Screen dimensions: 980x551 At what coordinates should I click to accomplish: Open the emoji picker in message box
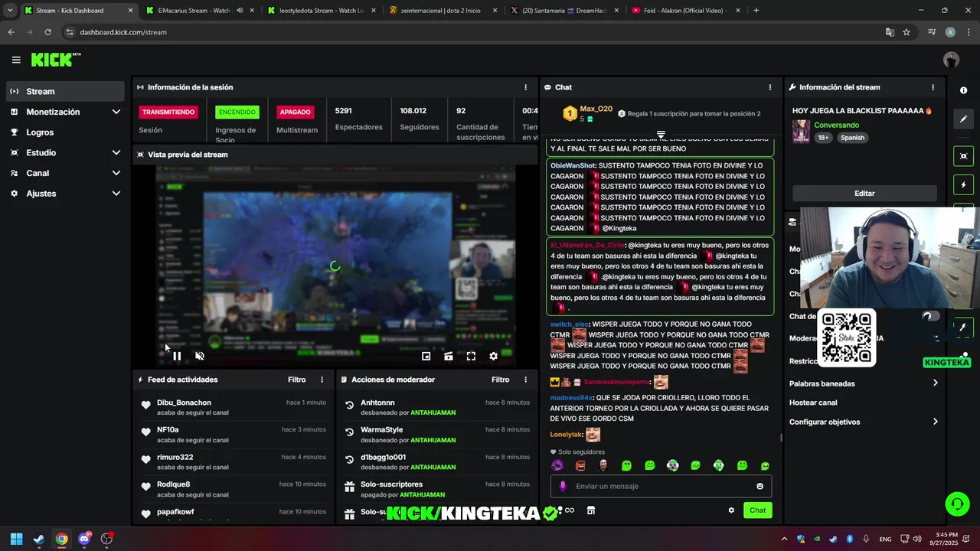pos(759,486)
